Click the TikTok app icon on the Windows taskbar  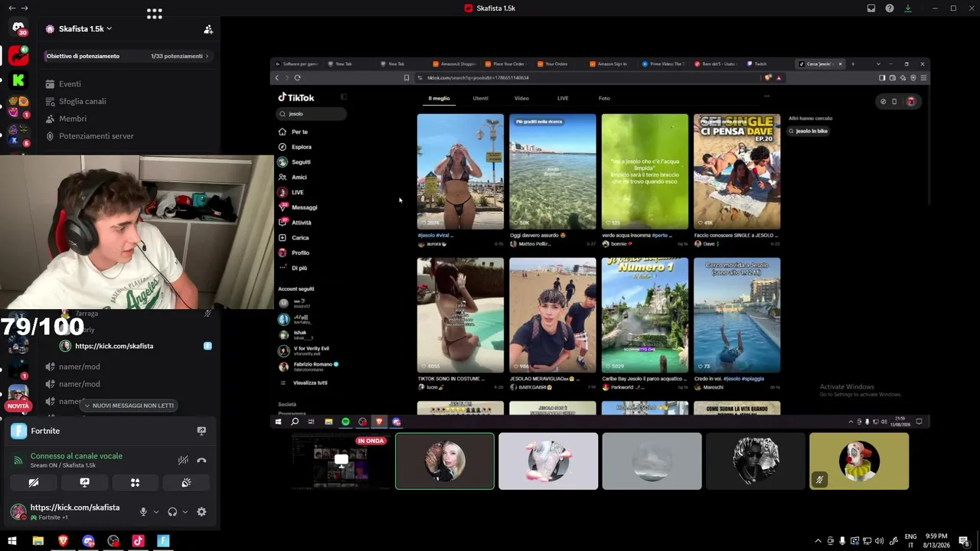pyautogui.click(x=138, y=541)
